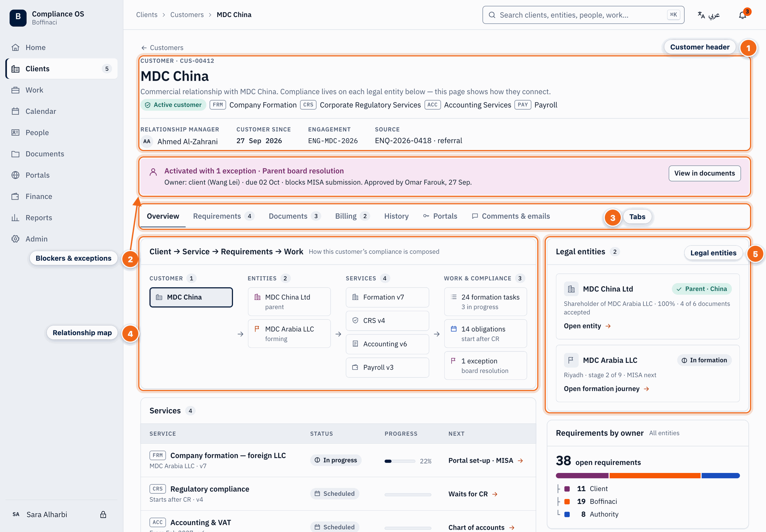Click Clients in the breadcrumb
The image size is (766, 532).
click(x=147, y=15)
